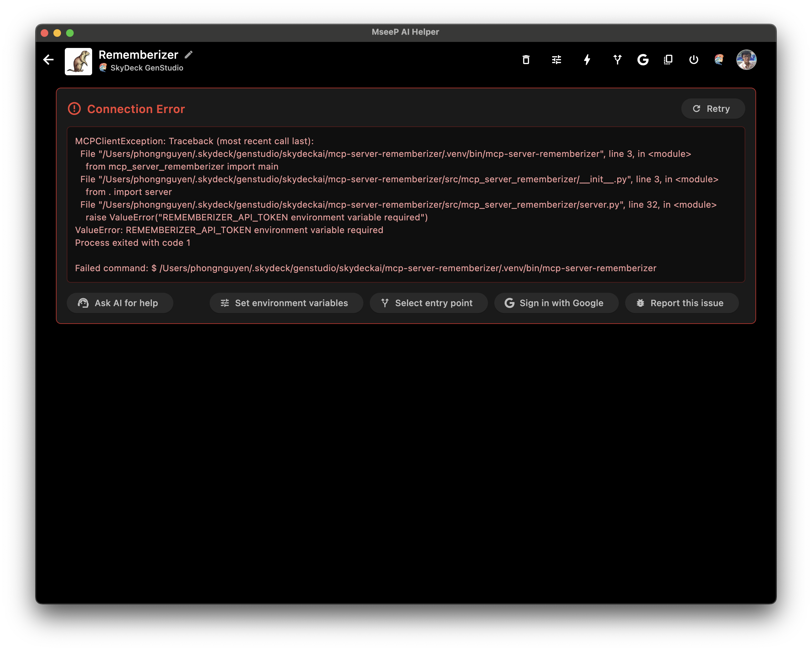
Task: Click the SkyDeck logo icon in toolbar
Action: click(719, 59)
